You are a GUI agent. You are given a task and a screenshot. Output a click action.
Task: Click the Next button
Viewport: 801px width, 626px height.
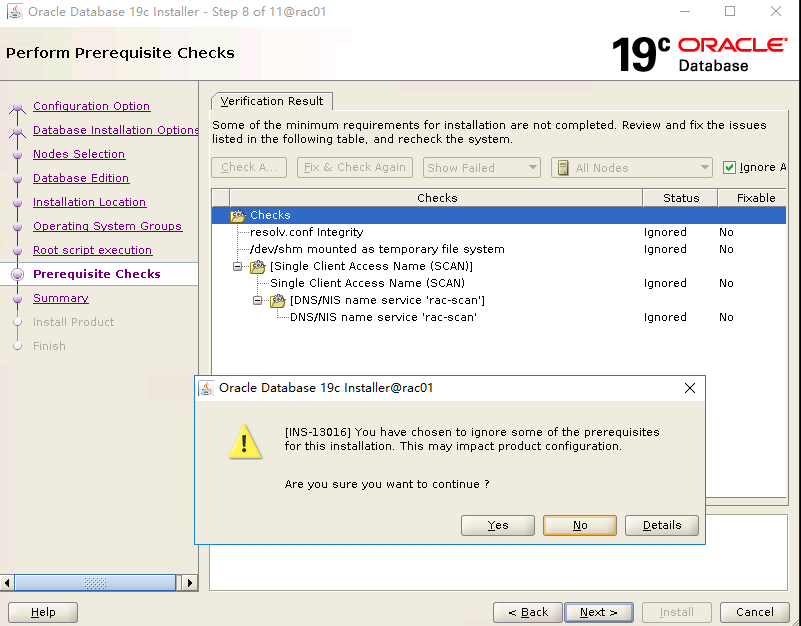[x=599, y=612]
